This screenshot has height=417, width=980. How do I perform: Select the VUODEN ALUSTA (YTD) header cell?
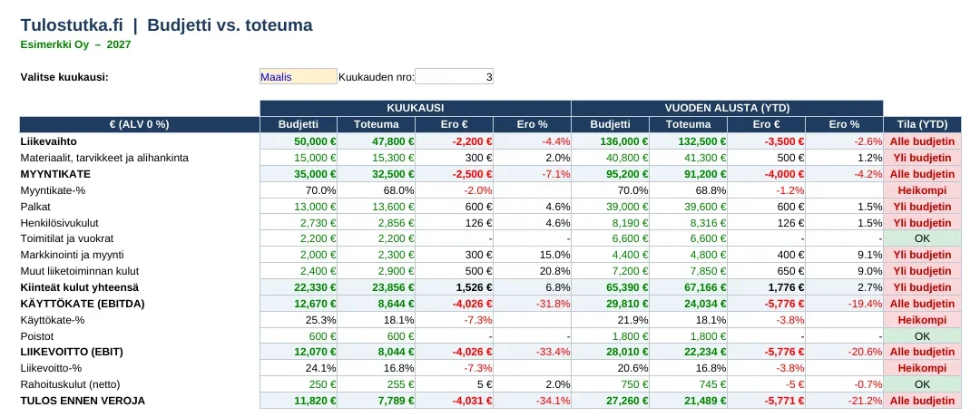click(727, 108)
